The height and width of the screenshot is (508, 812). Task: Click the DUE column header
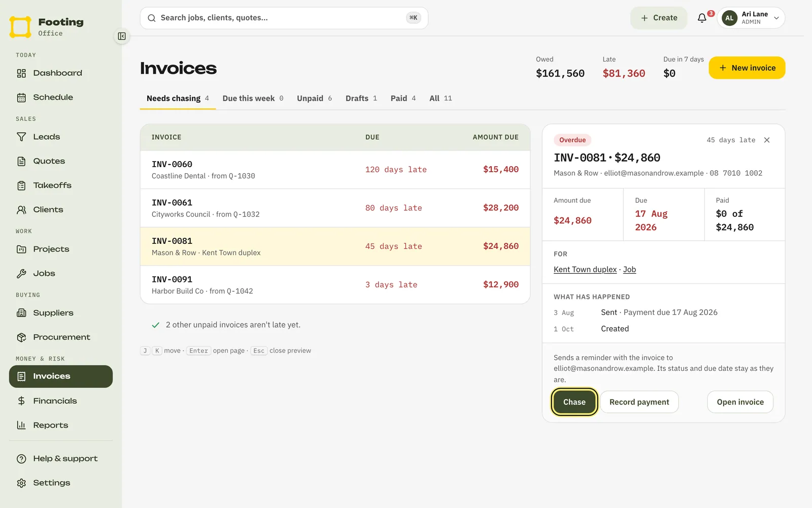(x=373, y=137)
